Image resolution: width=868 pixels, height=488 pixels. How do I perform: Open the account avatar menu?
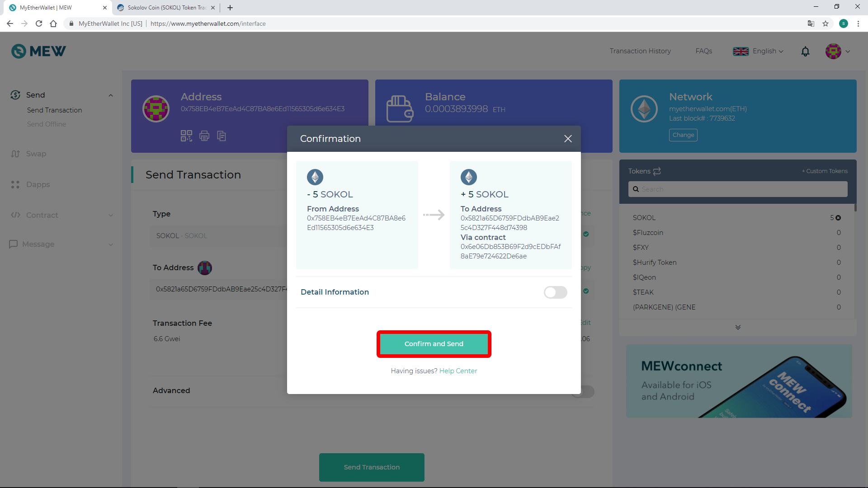[837, 52]
